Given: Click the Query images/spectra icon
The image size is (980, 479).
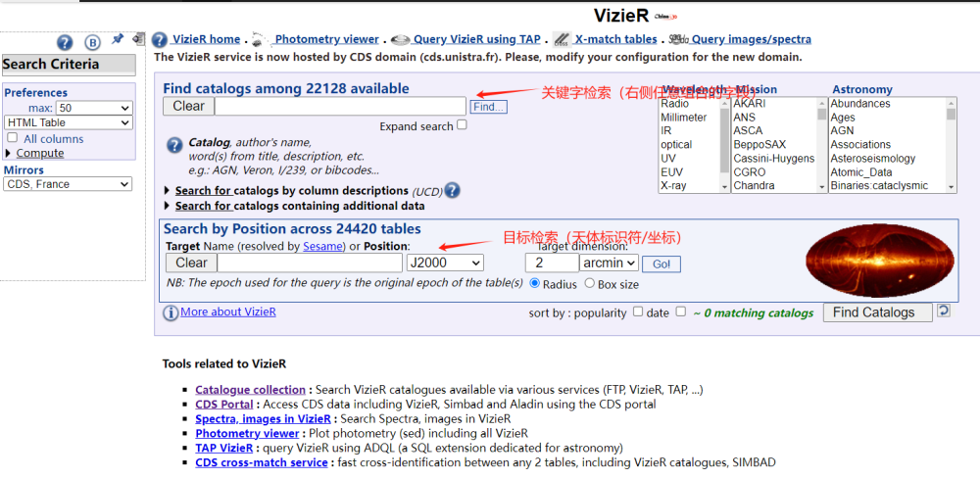Looking at the screenshot, I should (x=678, y=39).
